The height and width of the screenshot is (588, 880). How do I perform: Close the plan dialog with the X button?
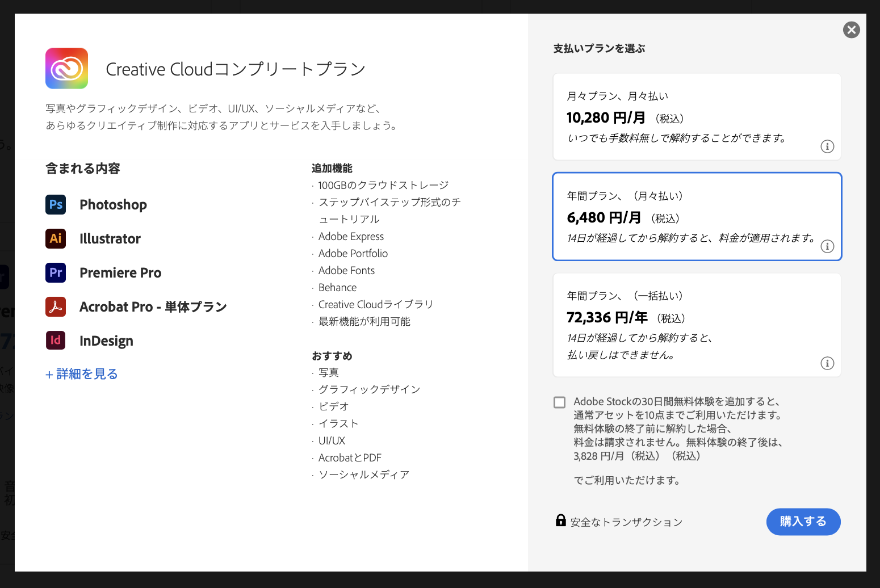[x=852, y=30]
